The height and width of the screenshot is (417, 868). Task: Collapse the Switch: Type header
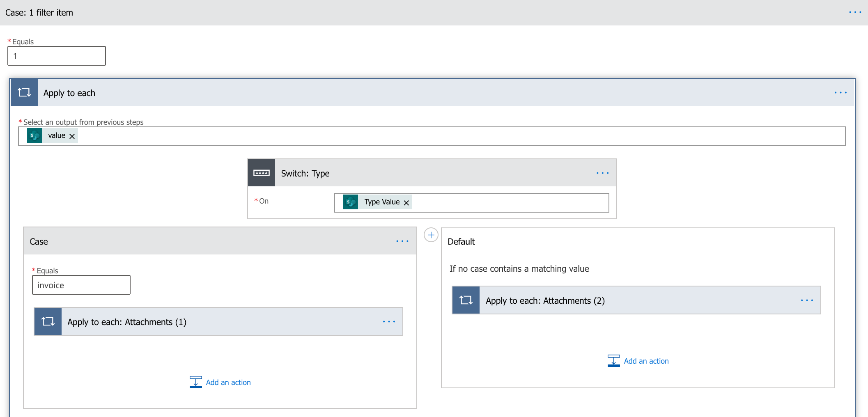point(431,173)
